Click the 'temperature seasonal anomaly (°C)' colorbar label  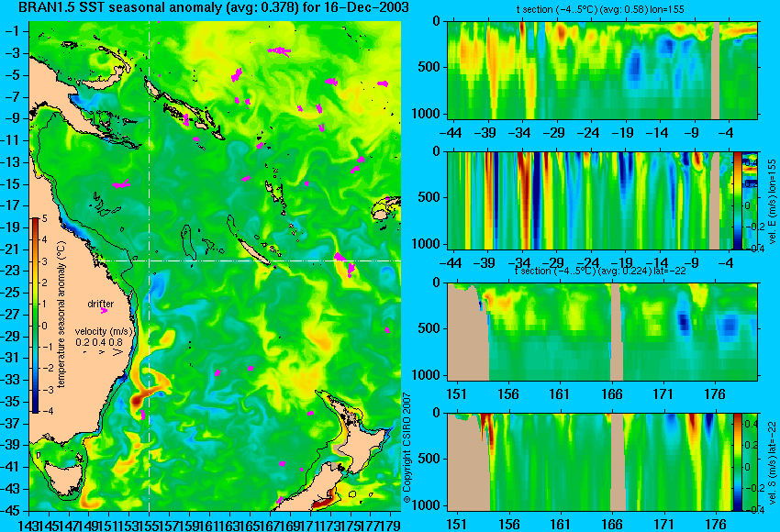click(61, 315)
